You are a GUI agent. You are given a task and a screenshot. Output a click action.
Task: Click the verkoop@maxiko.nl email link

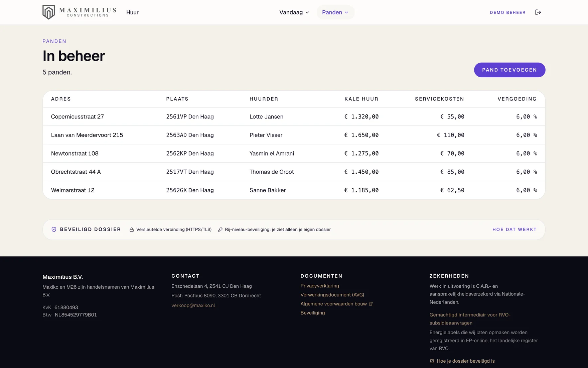(193, 305)
